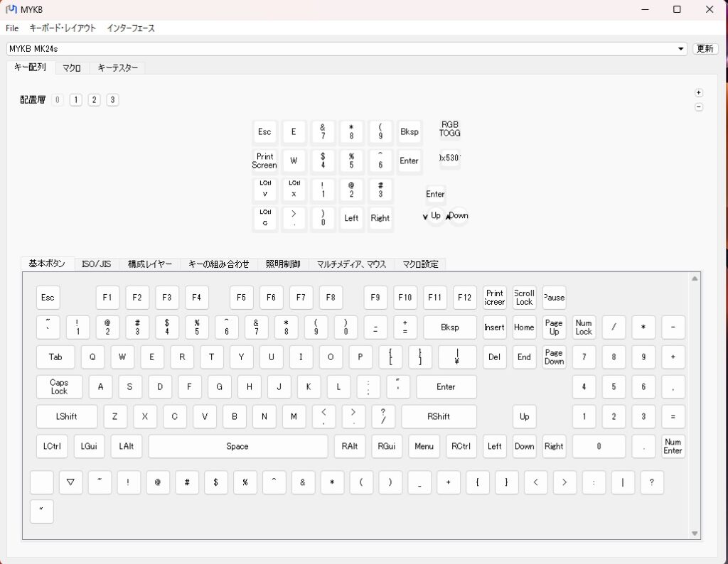Pick the standalone ? symbol keycode

[x=651, y=482]
